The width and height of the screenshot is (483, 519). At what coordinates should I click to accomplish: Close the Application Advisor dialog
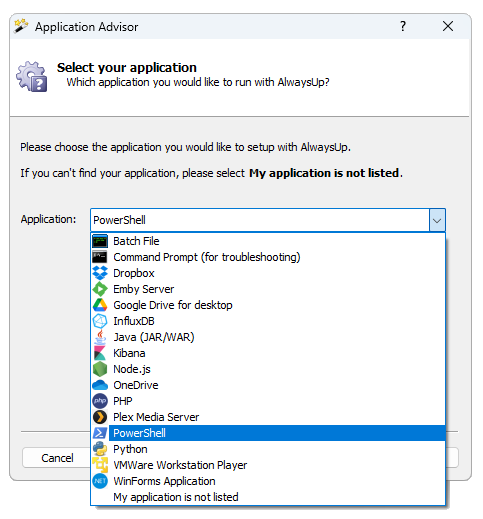pyautogui.click(x=448, y=26)
